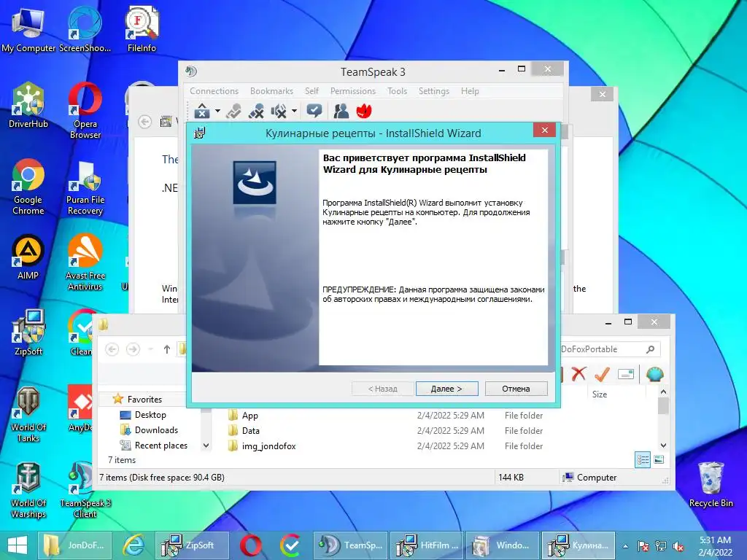The height and width of the screenshot is (560, 747).
Task: Click TeamSpeak's mute speakers toolbar icon
Action: (279, 111)
